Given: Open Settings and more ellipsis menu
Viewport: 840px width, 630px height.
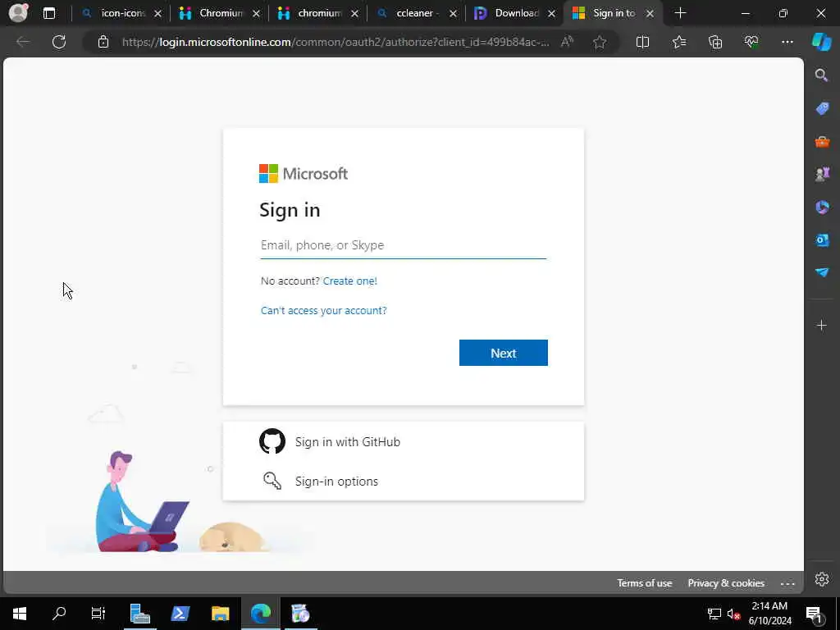Looking at the screenshot, I should click(787, 42).
